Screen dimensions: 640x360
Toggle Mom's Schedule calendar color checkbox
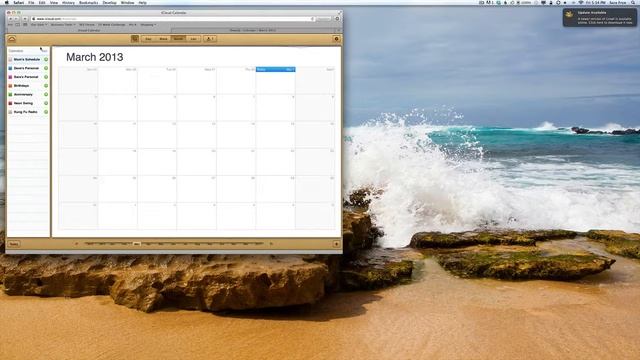click(x=11, y=60)
